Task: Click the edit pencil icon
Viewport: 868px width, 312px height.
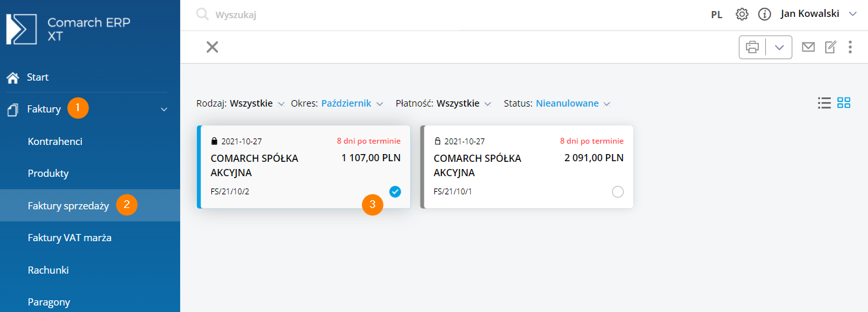Action: (x=830, y=47)
